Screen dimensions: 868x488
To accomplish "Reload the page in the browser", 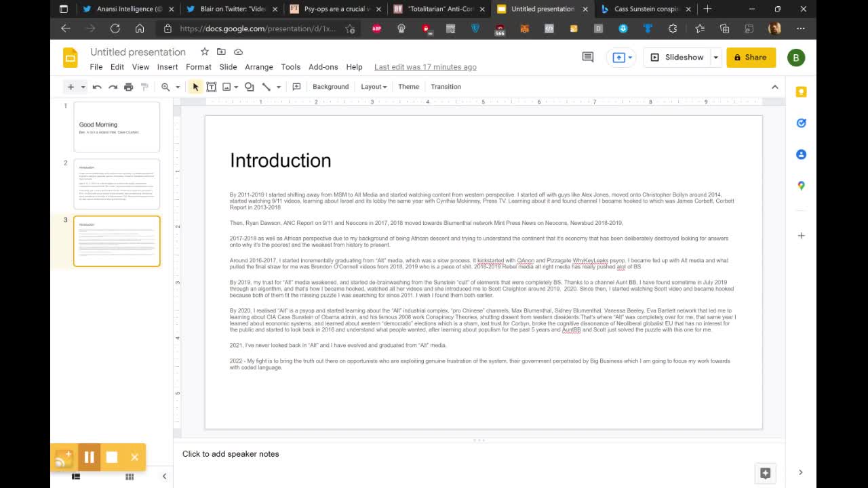I will (115, 28).
